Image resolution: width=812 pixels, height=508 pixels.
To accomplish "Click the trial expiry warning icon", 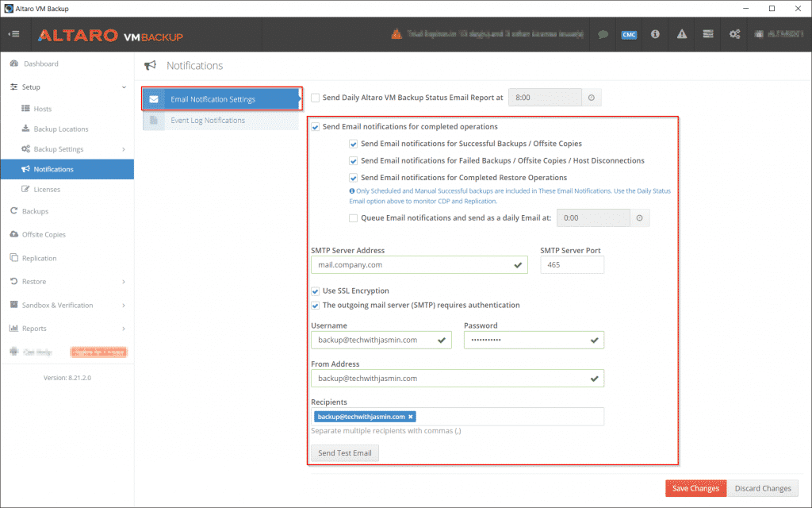I will (396, 34).
